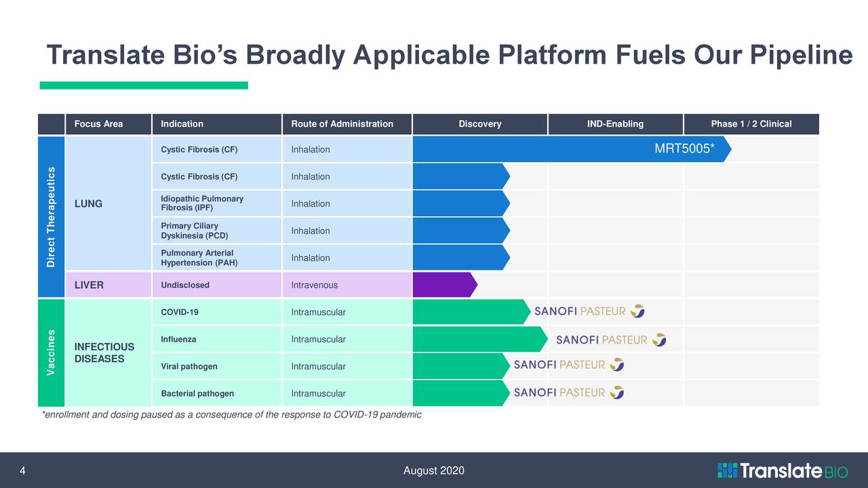Select the MRT5005* progress arrow
Screen dimensions: 868x488
pyautogui.click(x=572, y=149)
